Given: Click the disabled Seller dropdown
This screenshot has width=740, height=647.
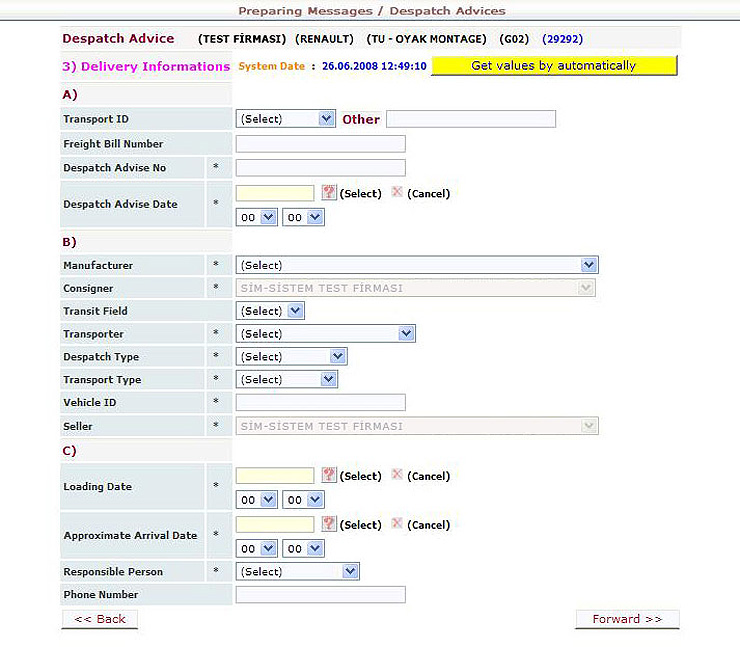Looking at the screenshot, I should pyautogui.click(x=417, y=426).
